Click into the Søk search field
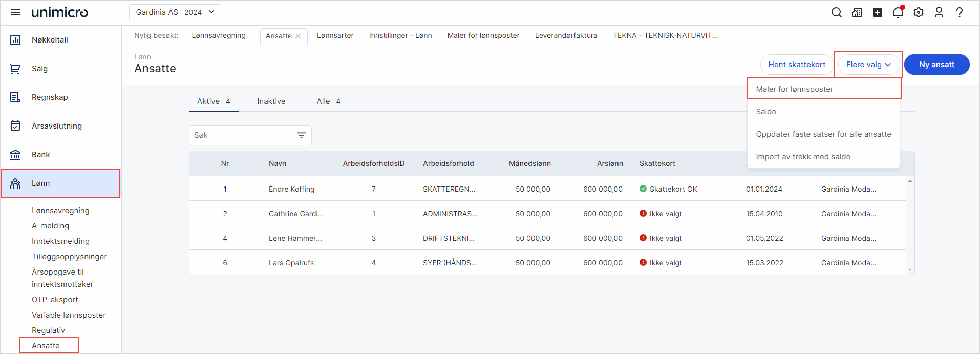The height and width of the screenshot is (354, 980). pyautogui.click(x=240, y=135)
